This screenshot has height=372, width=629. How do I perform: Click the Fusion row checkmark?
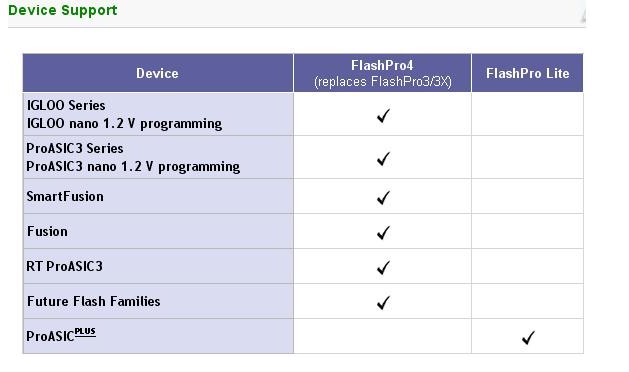point(383,232)
